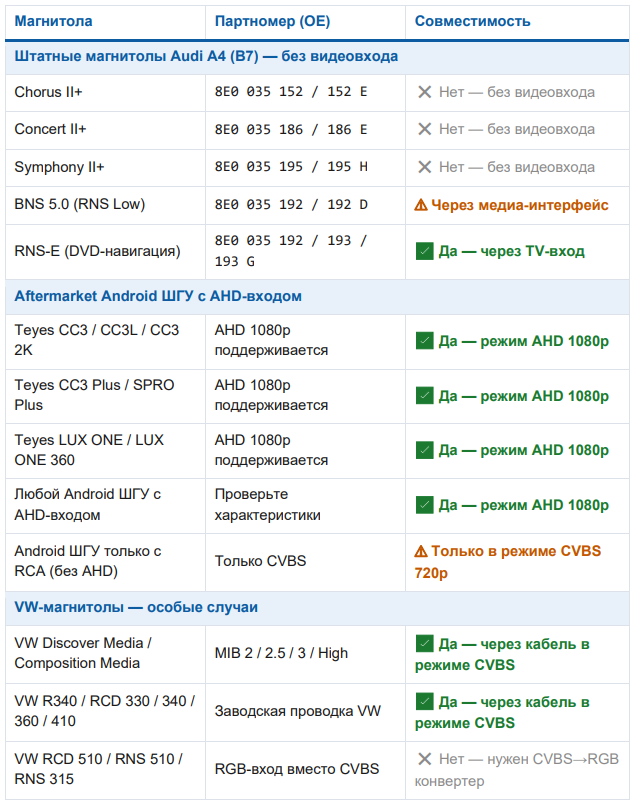Image resolution: width=635 pixels, height=804 pixels.
Task: Click the warning triangle in BNS 5.0 row
Action: pos(421,205)
